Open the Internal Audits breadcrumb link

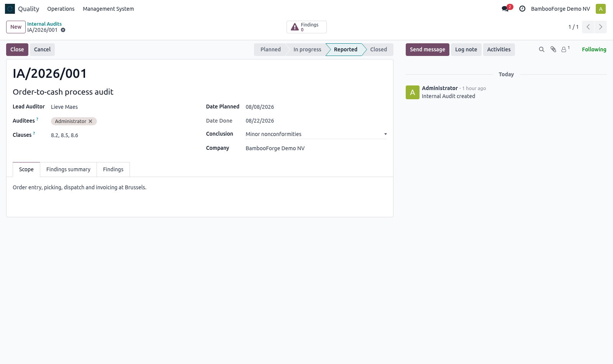click(x=44, y=24)
